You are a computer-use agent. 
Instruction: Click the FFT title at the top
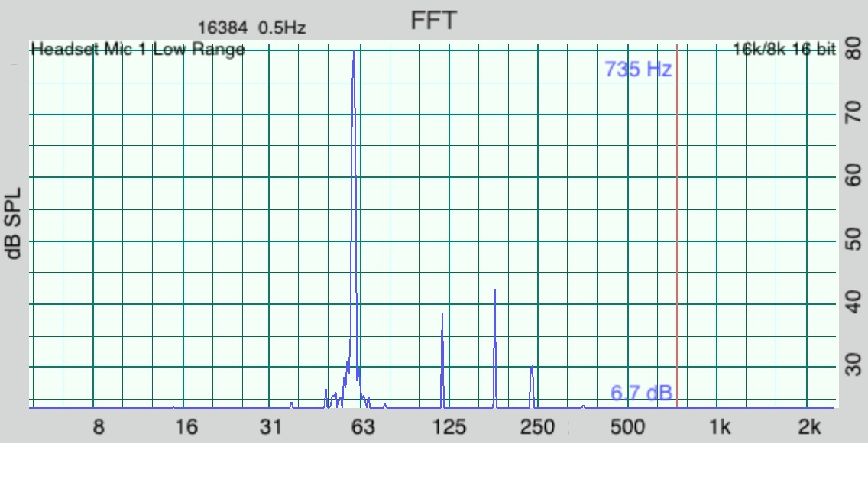[433, 21]
